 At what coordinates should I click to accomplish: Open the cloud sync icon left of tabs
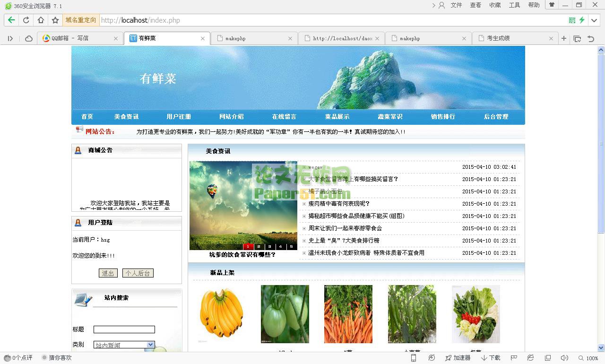[x=29, y=38]
